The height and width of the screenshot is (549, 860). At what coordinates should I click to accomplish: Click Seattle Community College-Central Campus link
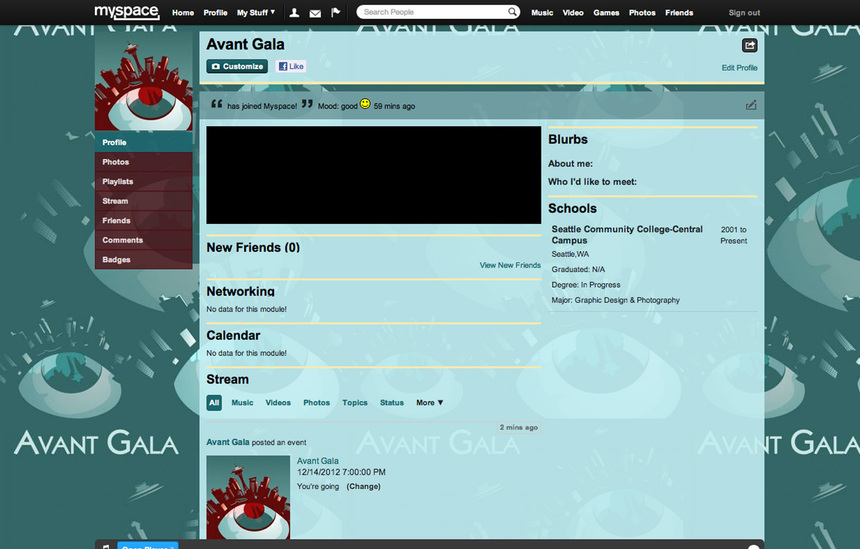coord(627,235)
